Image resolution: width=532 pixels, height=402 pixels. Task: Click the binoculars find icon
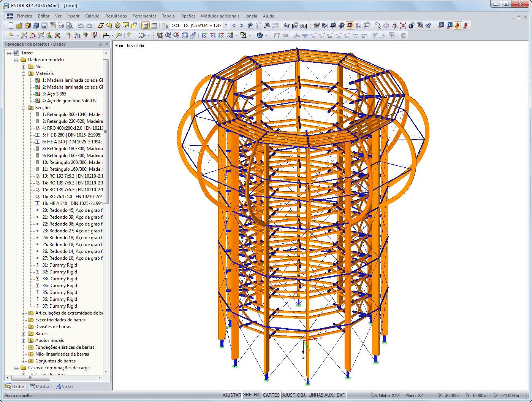(x=287, y=25)
